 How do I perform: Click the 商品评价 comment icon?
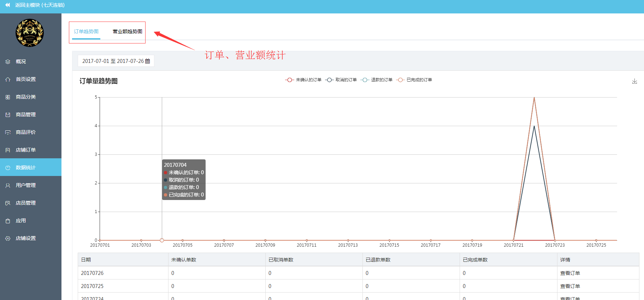[x=8, y=132]
